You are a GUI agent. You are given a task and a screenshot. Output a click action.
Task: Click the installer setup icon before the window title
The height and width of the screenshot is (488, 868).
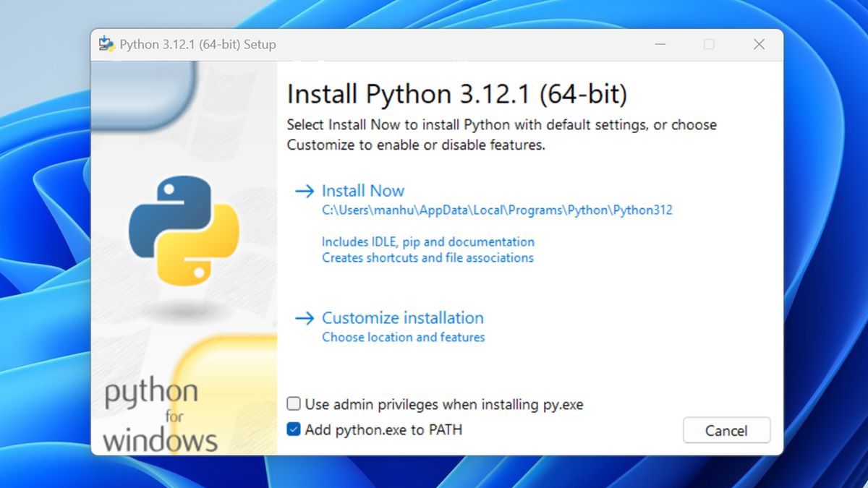[x=106, y=43]
